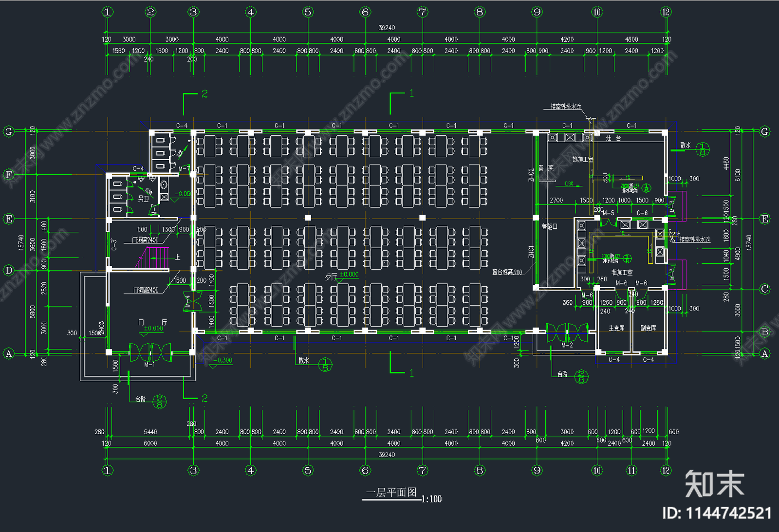Click the 3100 dimension text

pos(33,197)
